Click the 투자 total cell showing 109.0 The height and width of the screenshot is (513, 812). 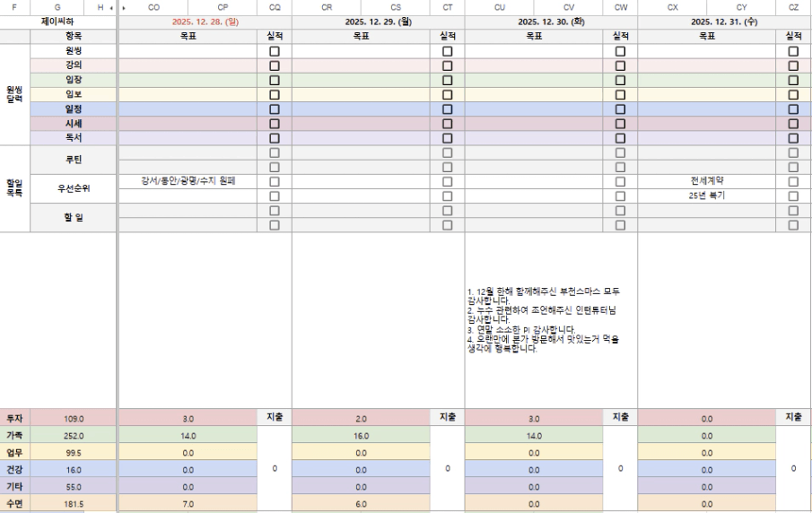[x=74, y=418]
